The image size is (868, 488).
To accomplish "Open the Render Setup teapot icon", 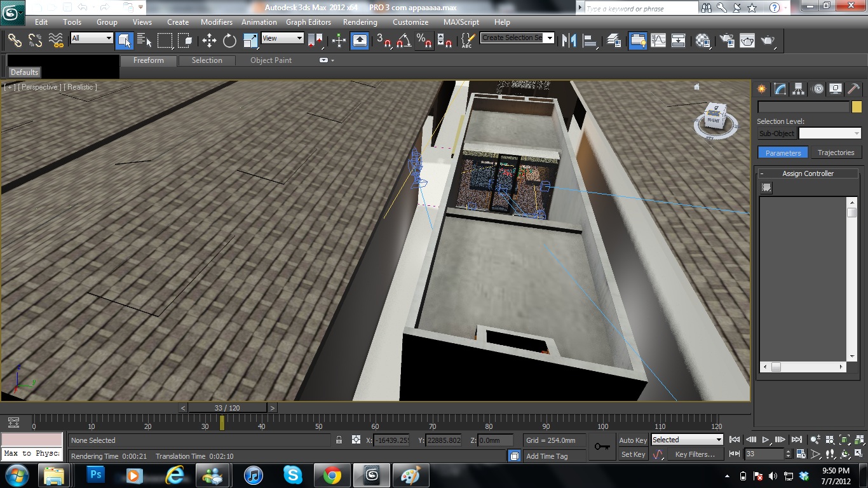I will click(726, 41).
